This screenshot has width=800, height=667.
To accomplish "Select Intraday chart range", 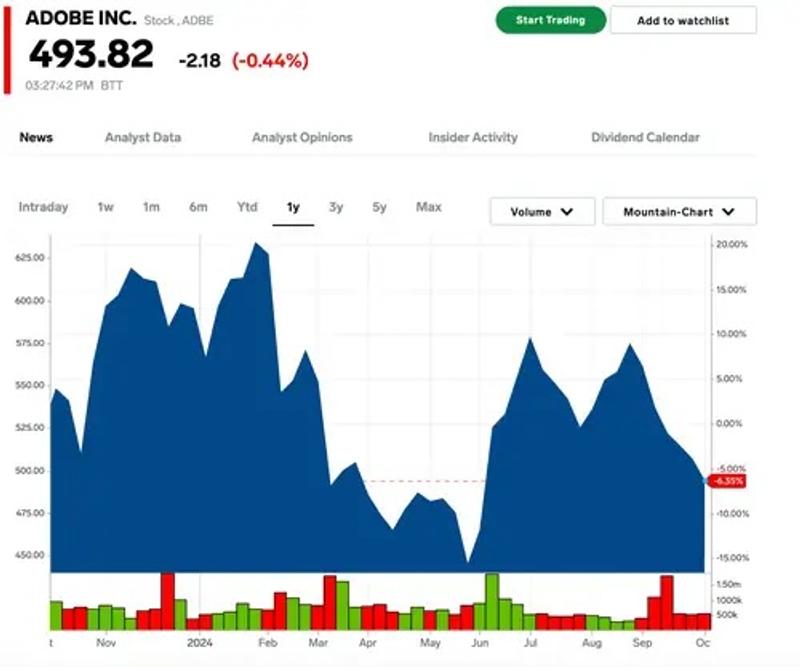I will tap(43, 207).
